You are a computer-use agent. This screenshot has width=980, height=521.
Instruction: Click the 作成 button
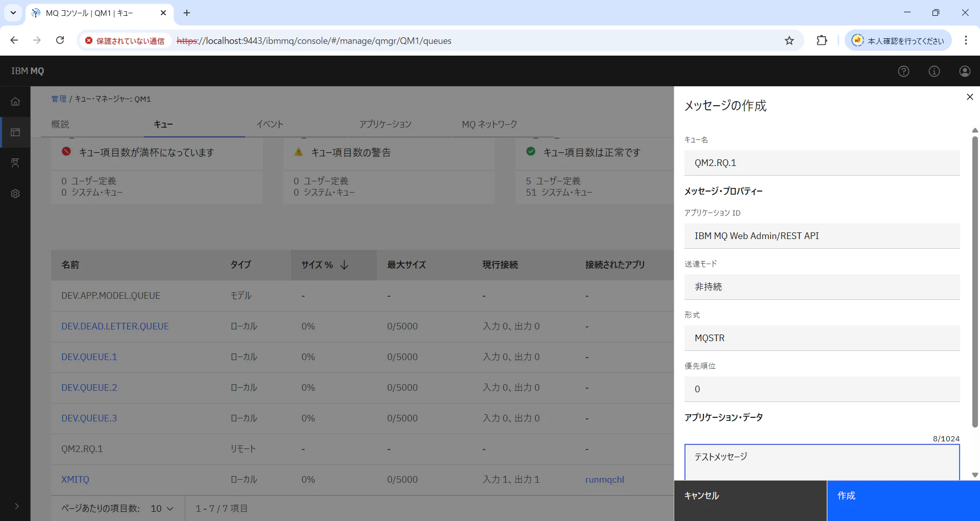point(903,501)
